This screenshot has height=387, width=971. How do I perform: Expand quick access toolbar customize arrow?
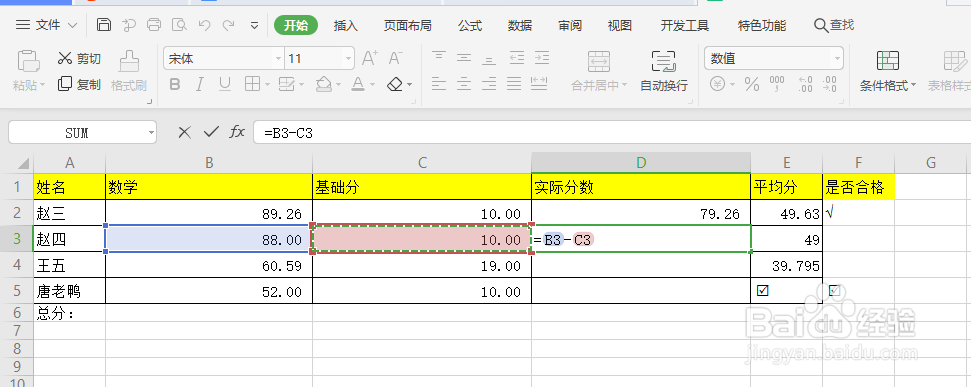[x=255, y=25]
